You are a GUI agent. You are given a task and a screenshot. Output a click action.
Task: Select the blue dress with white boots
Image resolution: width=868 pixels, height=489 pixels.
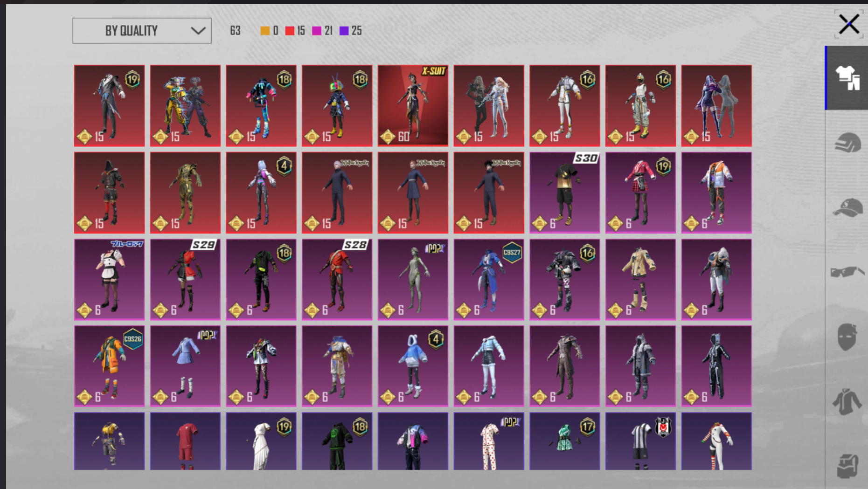click(185, 366)
